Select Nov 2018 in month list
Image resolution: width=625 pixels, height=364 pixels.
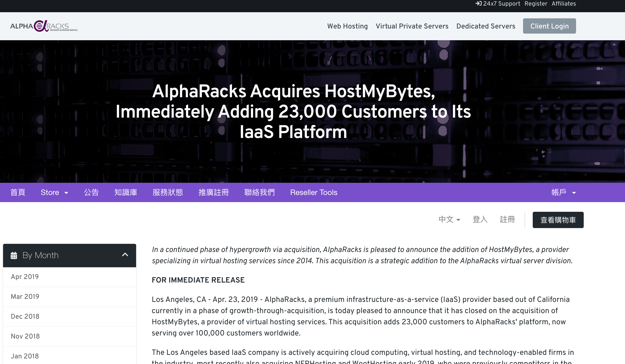(x=70, y=337)
